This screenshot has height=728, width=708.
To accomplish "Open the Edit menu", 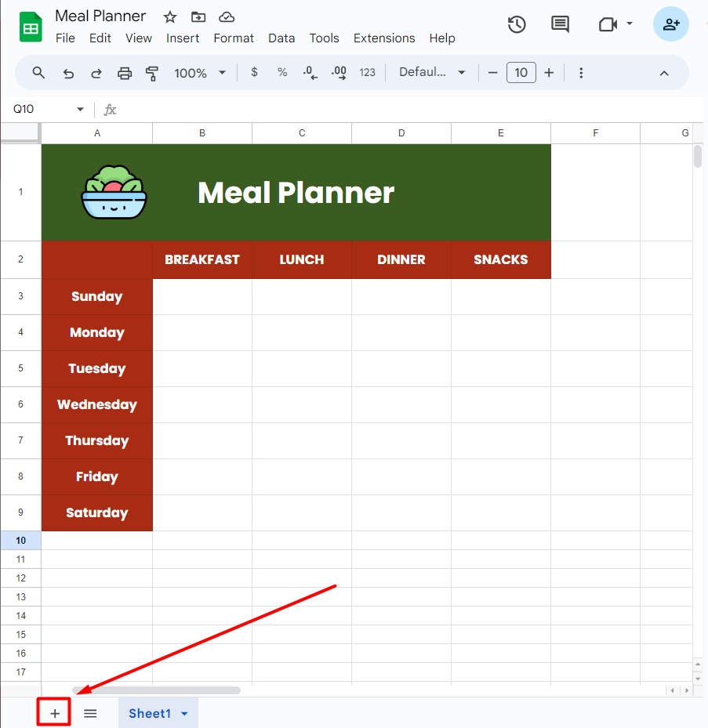I will point(100,38).
